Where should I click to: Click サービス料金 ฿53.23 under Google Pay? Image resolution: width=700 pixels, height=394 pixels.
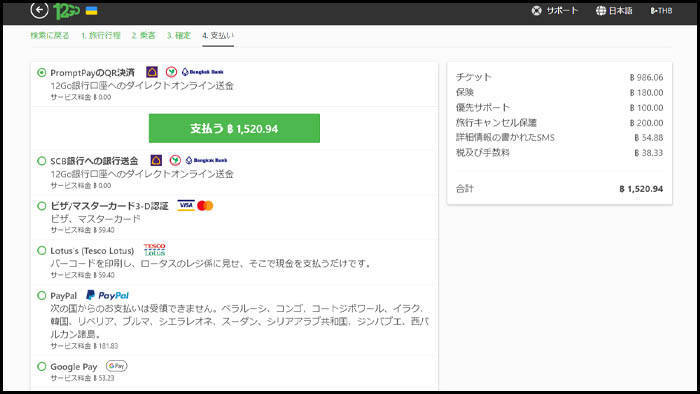point(83,378)
